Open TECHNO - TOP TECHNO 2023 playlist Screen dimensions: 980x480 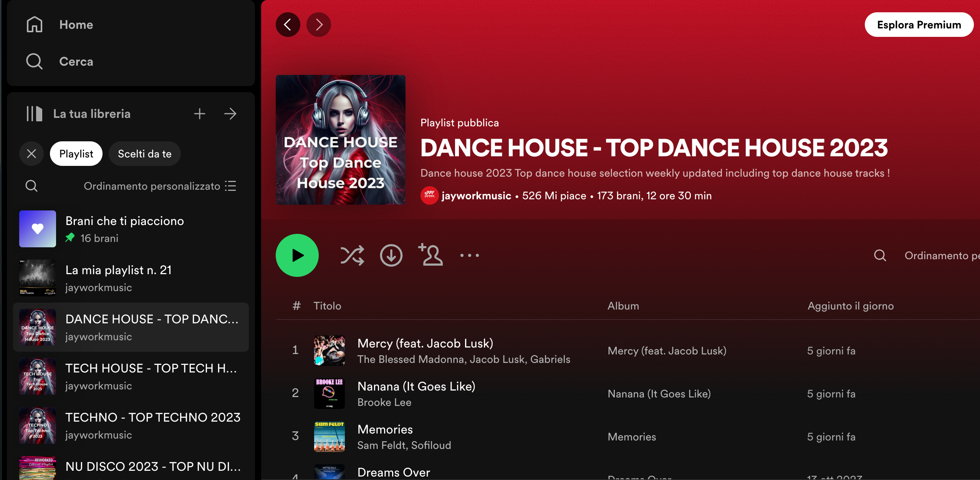point(131,425)
